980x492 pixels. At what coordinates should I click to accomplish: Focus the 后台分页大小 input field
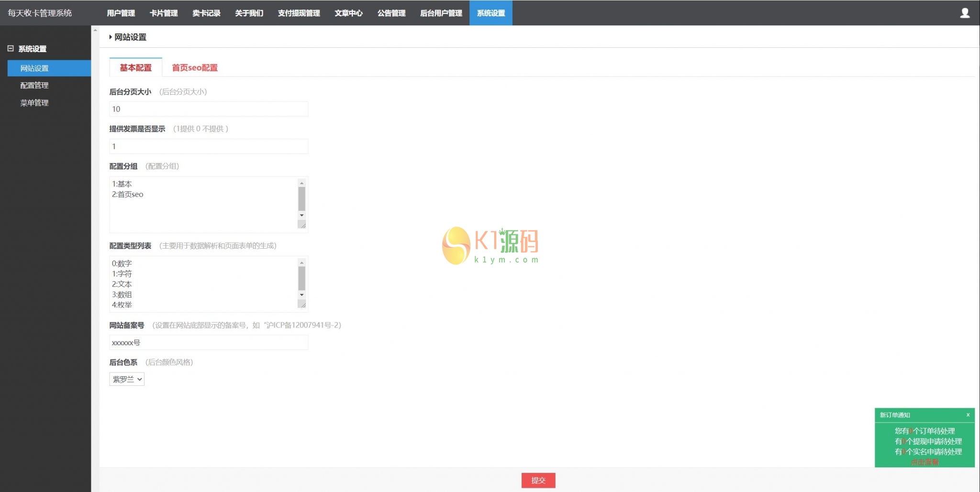click(209, 109)
